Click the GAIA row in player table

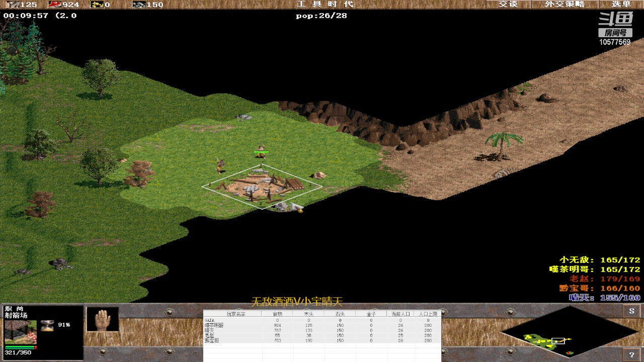tap(322, 320)
